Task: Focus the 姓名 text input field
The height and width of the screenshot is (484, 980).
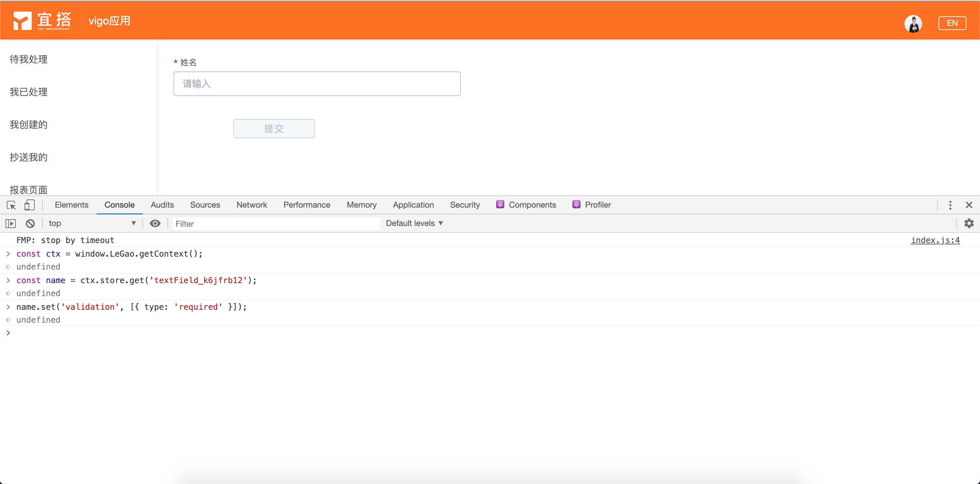Action: coord(316,84)
